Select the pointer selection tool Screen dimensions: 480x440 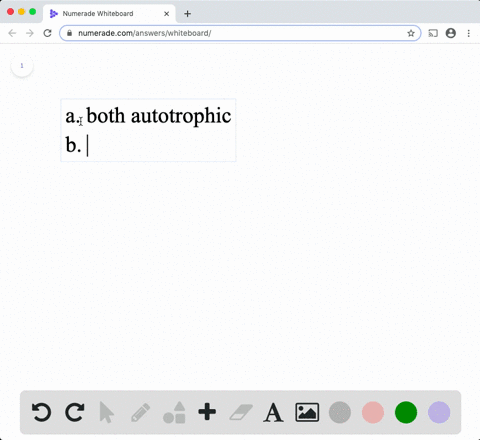(107, 412)
